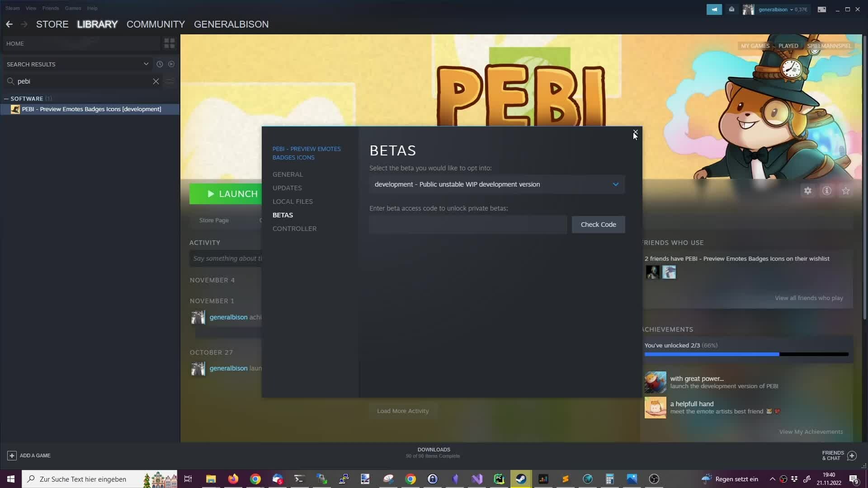Open View My Achievements link
This screenshot has height=488, width=868.
point(811,432)
